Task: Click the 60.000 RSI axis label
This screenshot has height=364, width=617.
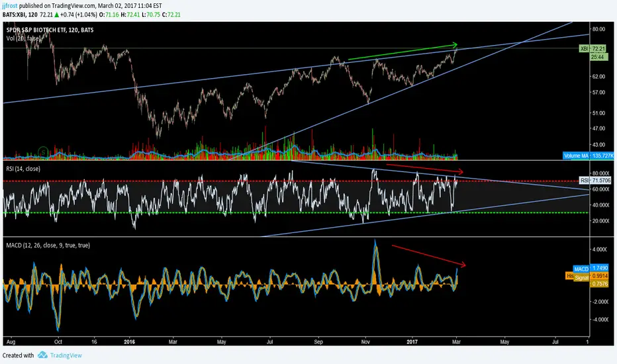Action: pos(600,189)
